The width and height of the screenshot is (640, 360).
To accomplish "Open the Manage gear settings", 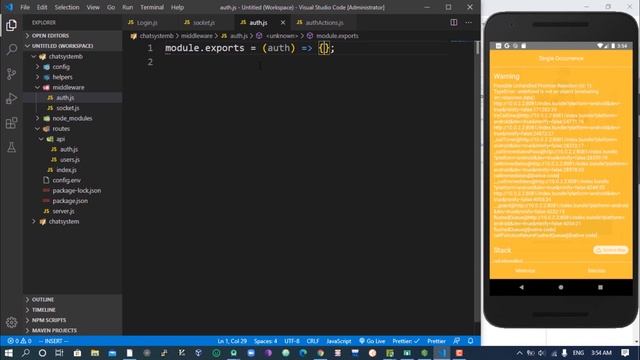I will 11,322.
